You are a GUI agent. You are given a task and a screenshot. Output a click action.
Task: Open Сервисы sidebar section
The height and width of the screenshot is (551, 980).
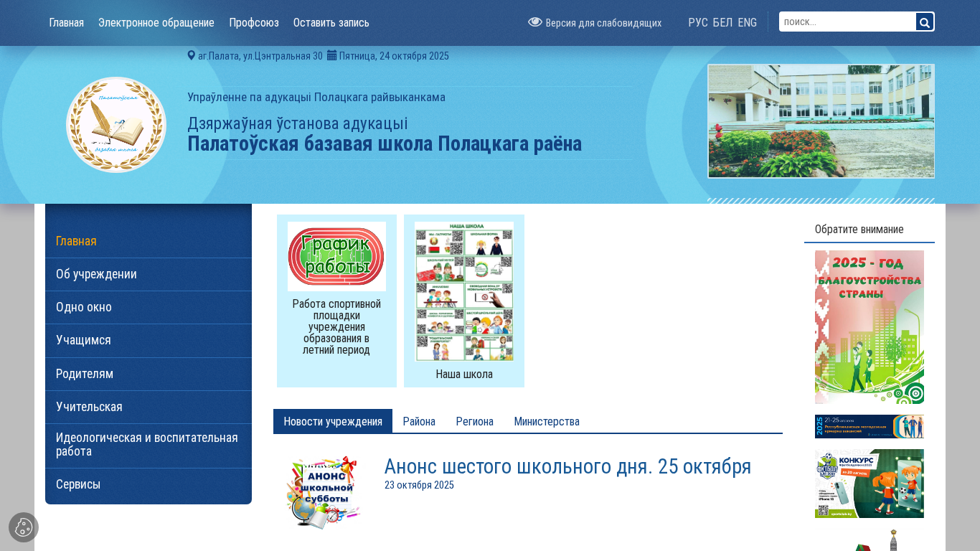coord(149,484)
